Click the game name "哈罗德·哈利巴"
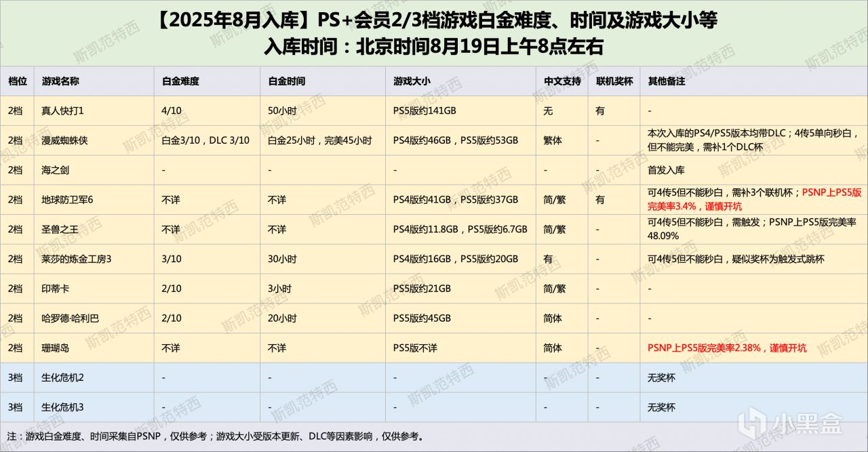This screenshot has width=868, height=452. pyautogui.click(x=71, y=319)
